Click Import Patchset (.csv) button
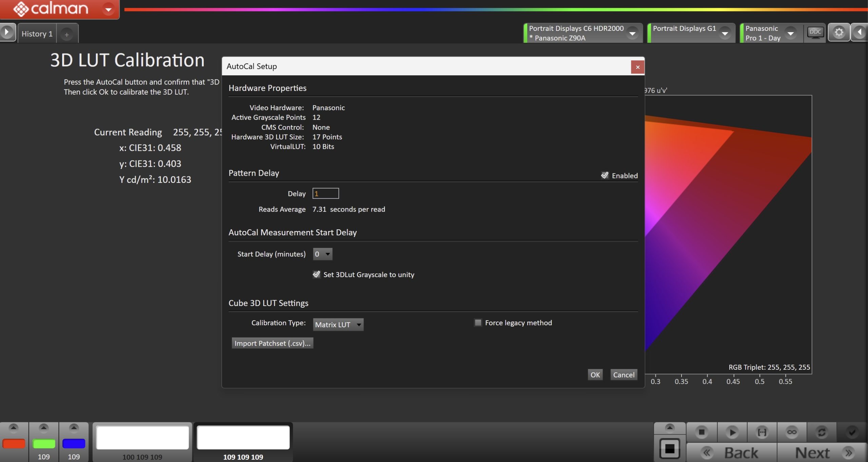 pyautogui.click(x=272, y=343)
